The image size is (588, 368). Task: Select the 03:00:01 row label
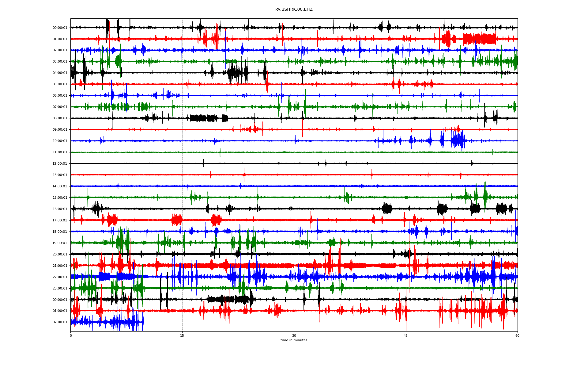click(60, 62)
